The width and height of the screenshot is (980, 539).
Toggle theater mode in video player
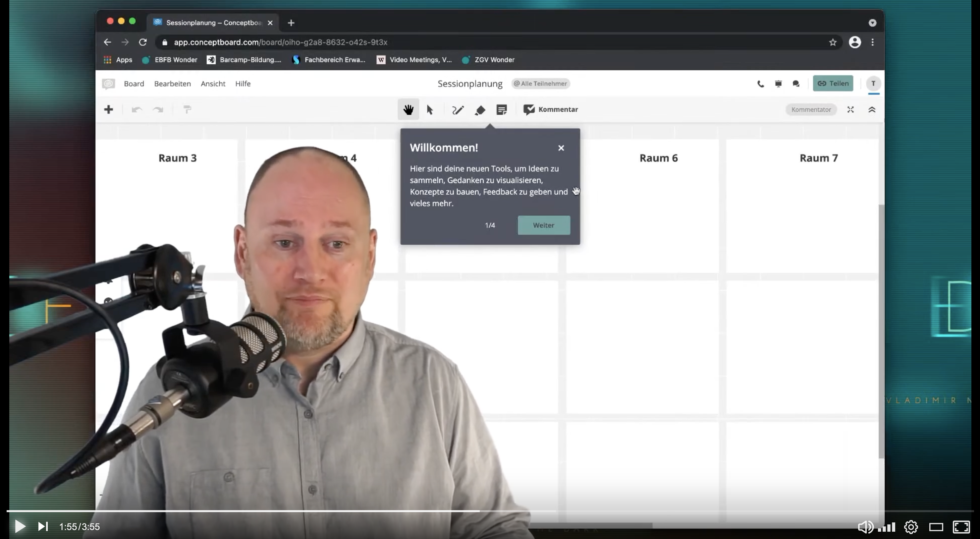point(936,527)
